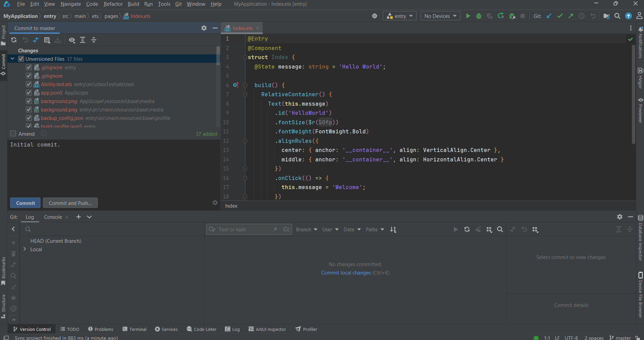Open the Navigate menu
Image resolution: width=644 pixels, height=340 pixels.
coord(71,4)
